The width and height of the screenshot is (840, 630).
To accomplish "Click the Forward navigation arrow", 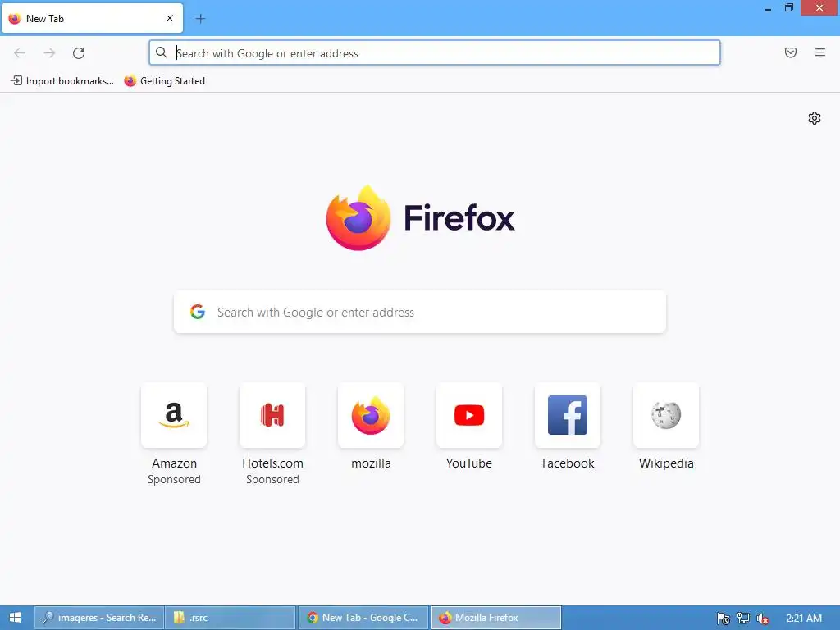I will click(49, 53).
